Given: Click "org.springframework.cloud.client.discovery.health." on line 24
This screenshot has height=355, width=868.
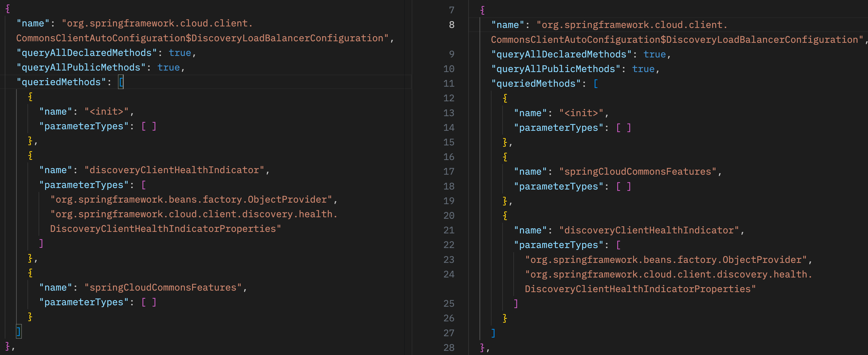Looking at the screenshot, I should click(668, 274).
